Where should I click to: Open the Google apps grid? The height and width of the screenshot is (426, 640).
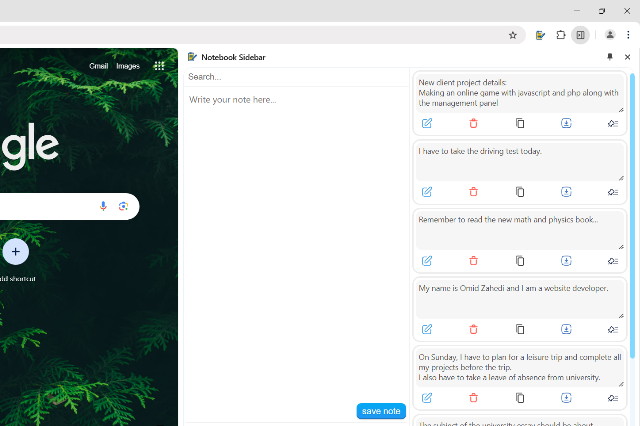pos(159,66)
